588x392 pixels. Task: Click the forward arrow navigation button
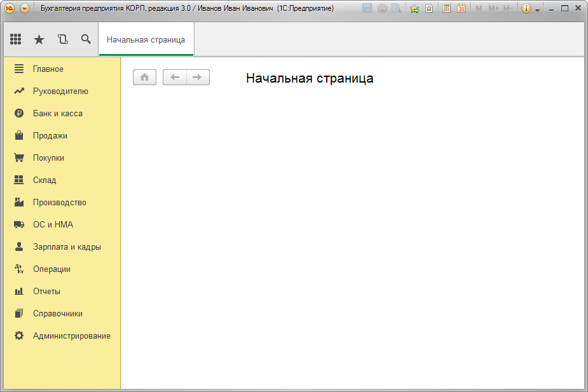click(x=198, y=78)
